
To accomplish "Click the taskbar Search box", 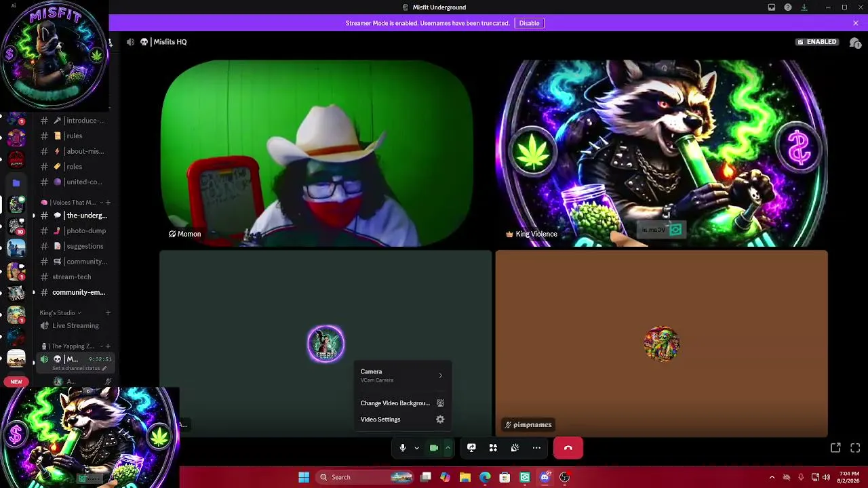I will click(365, 477).
